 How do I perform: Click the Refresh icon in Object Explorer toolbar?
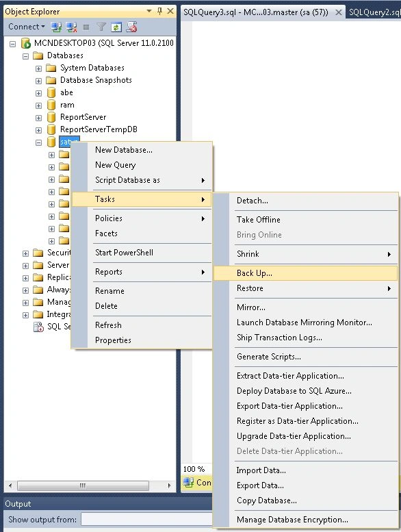116,27
